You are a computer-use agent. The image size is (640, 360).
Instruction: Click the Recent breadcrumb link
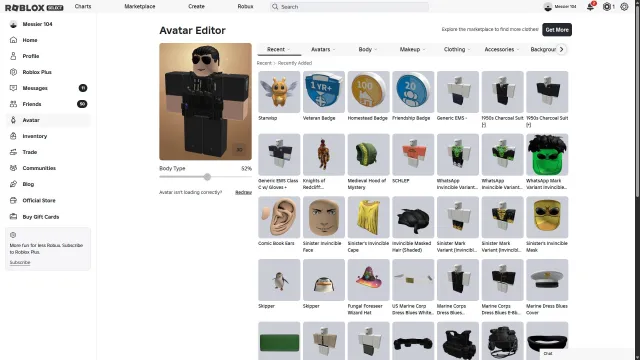click(264, 63)
